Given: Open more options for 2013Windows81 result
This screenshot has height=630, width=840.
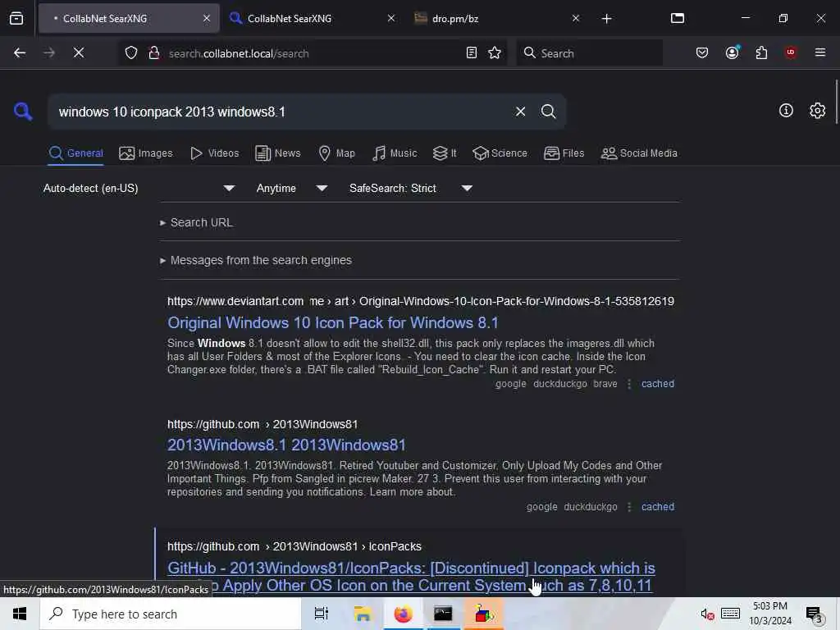Looking at the screenshot, I should click(629, 507).
